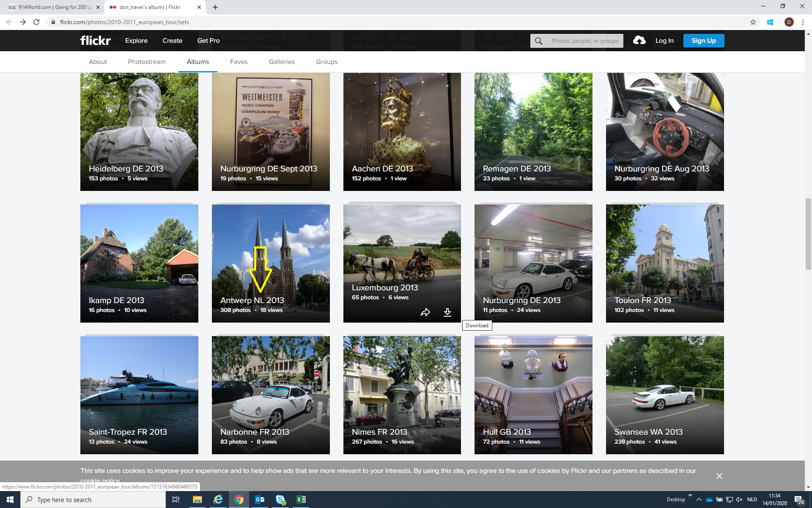Open the Galleries tab
The height and width of the screenshot is (508, 812).
pyautogui.click(x=282, y=62)
